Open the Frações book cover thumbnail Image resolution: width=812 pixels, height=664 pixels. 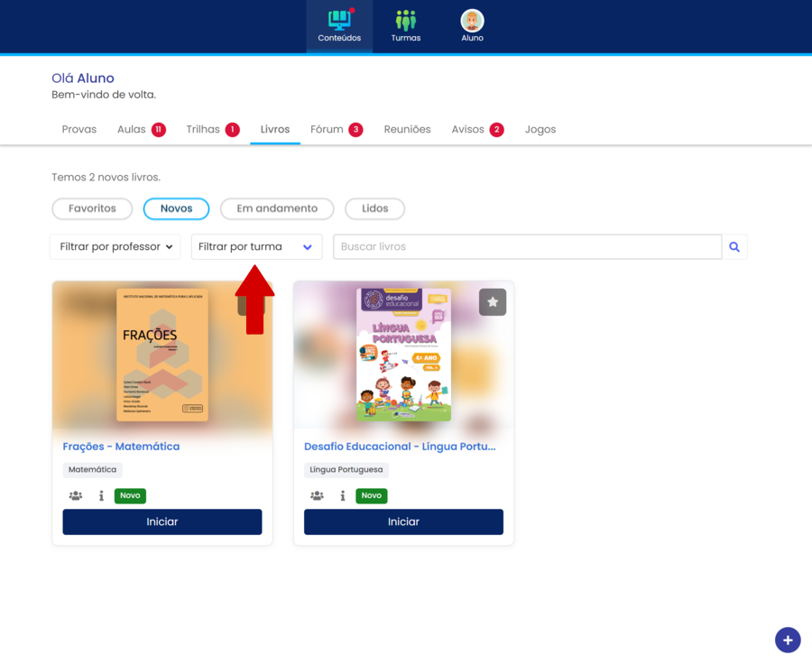[x=162, y=355]
